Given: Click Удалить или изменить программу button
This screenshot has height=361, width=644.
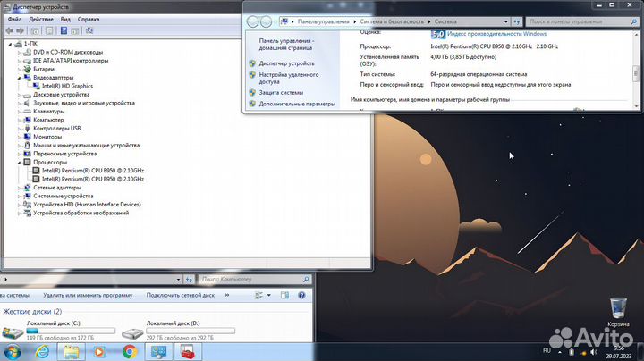Looking at the screenshot, I should tap(88, 295).
